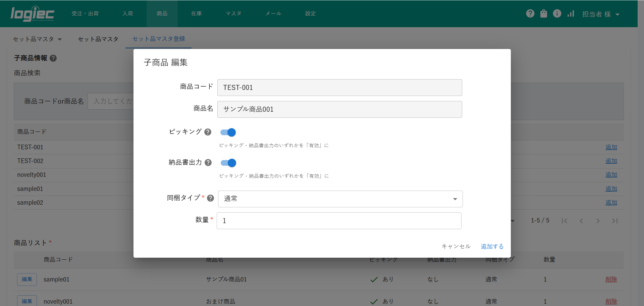Screen dimensions: 644x306
Task: Click the 数量 input field
Action: click(339, 221)
